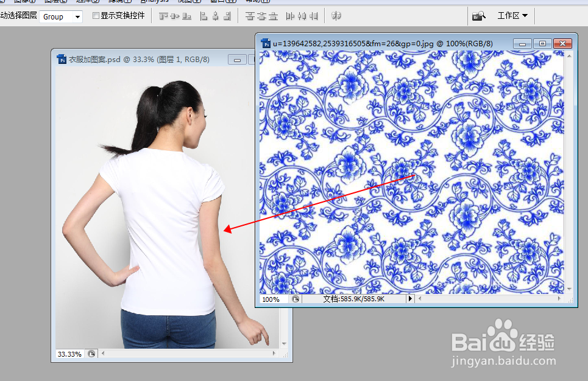This screenshot has width=588, height=381.
Task: Maximize the jpg pattern document window
Action: (x=542, y=44)
